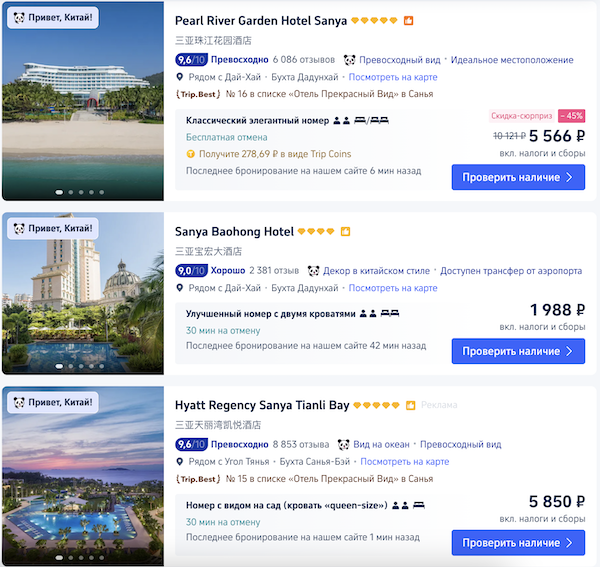
Task: Click the panda icon in Sanya Baohong row
Action: [x=313, y=270]
